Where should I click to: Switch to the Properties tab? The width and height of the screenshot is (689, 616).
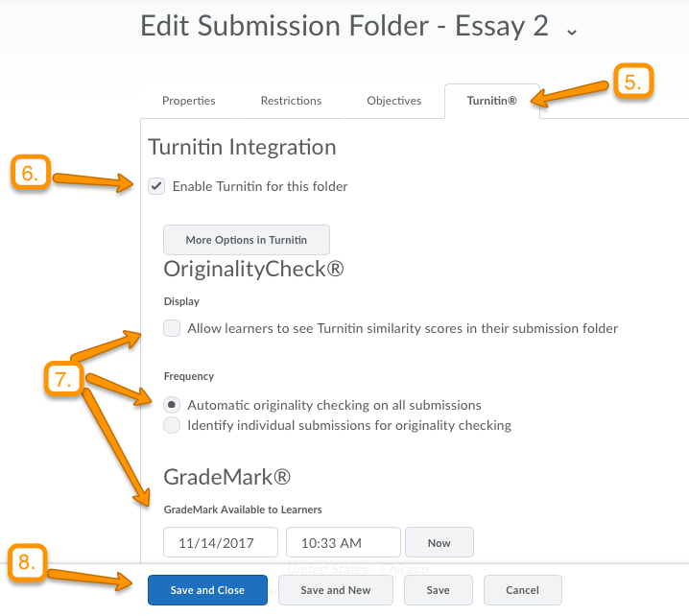(188, 101)
